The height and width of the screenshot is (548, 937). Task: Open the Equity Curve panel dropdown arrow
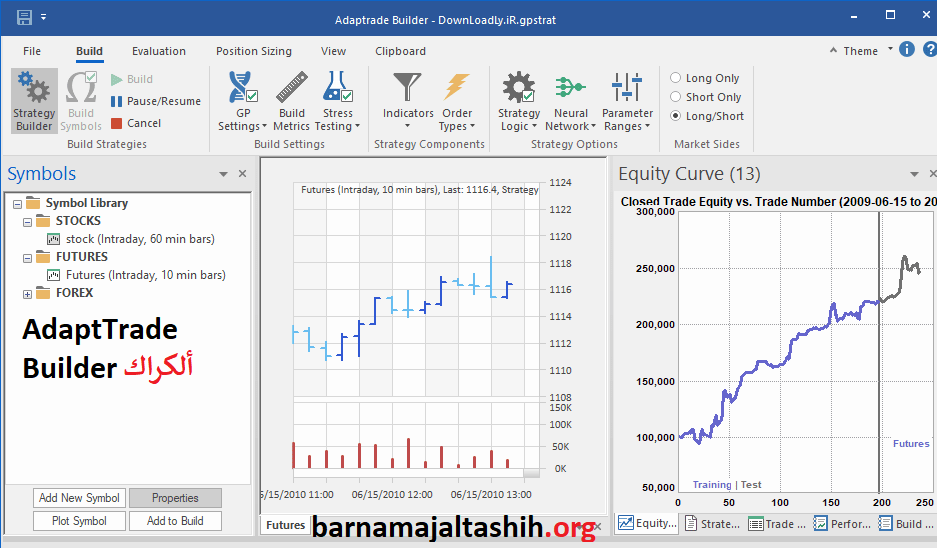pyautogui.click(x=914, y=174)
